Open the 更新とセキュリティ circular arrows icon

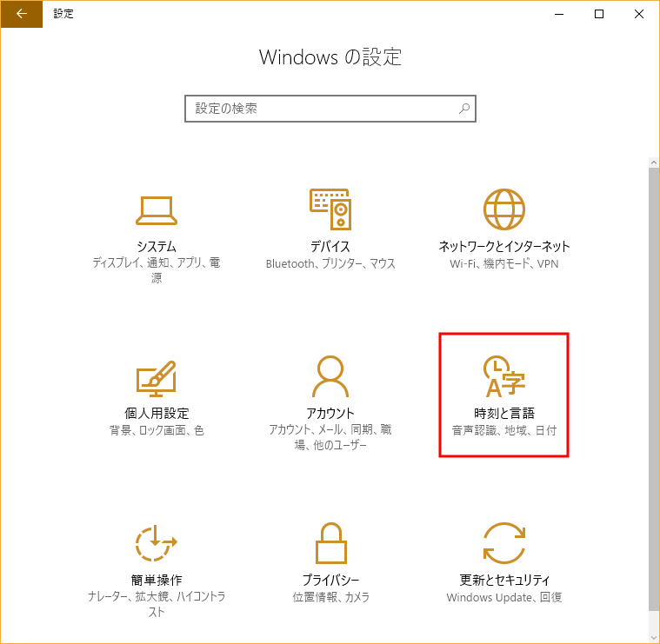(504, 543)
